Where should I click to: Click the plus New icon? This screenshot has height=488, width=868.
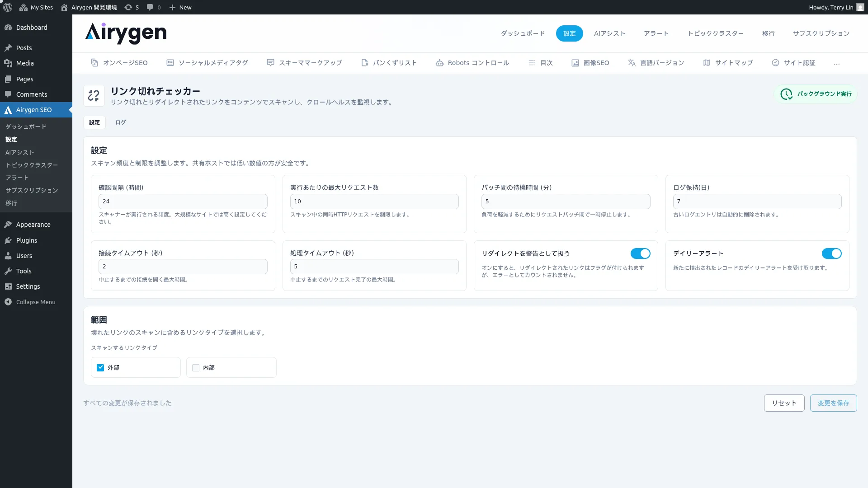pyautogui.click(x=180, y=7)
